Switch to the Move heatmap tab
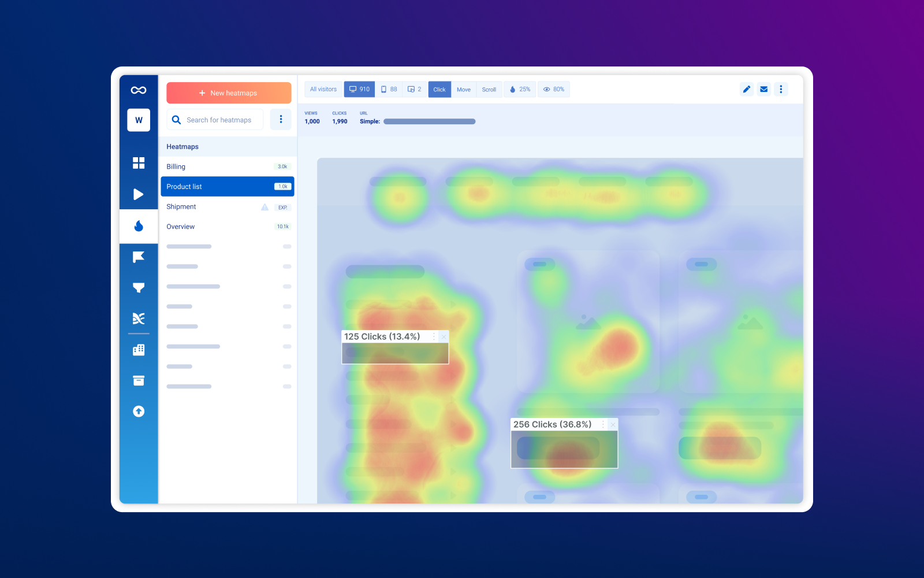The height and width of the screenshot is (578, 924). pyautogui.click(x=463, y=89)
